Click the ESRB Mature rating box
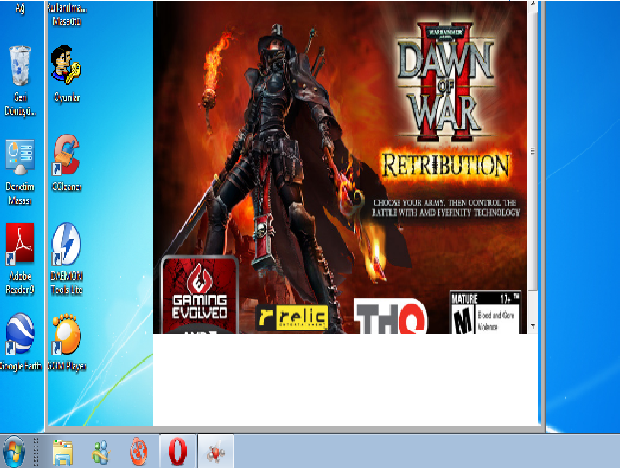This screenshot has height=469, width=620. pyautogui.click(x=485, y=312)
